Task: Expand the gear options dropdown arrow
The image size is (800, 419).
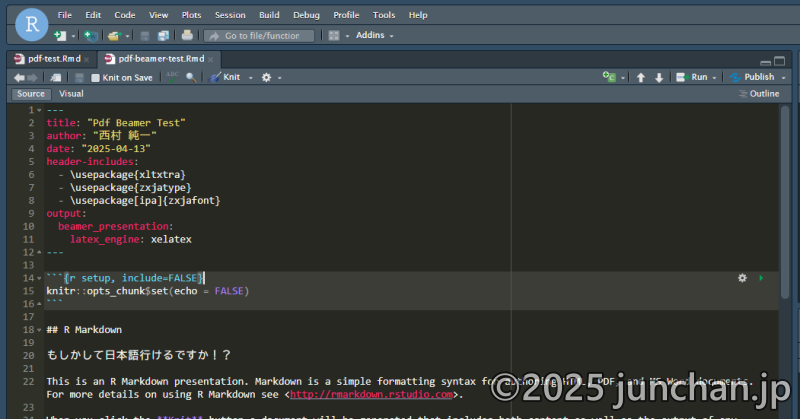Action: [x=280, y=78]
